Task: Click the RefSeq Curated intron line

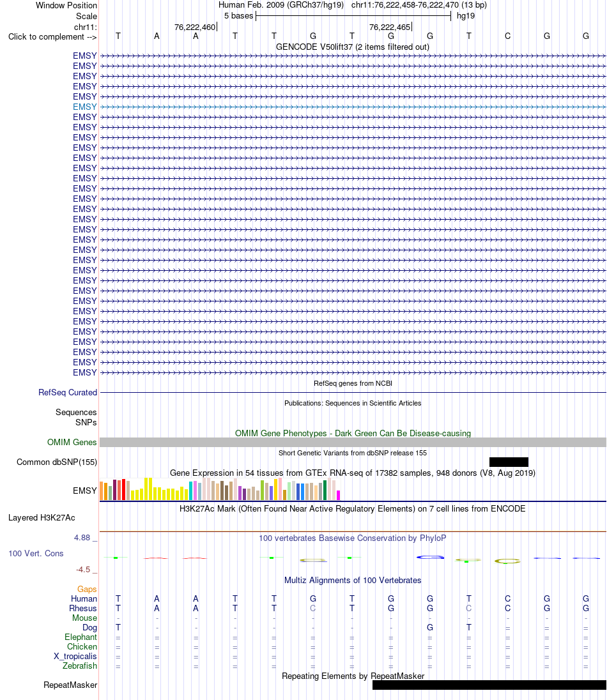Action: [353, 392]
